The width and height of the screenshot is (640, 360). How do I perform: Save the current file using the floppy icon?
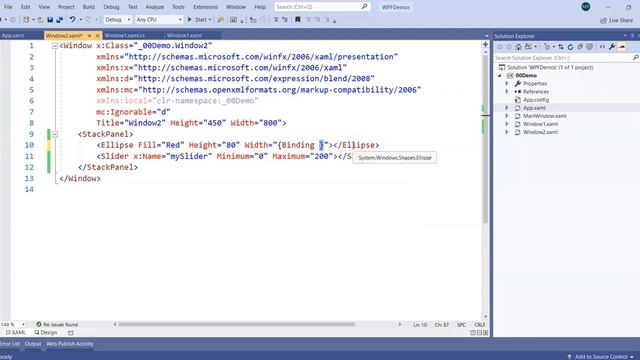(x=50, y=20)
